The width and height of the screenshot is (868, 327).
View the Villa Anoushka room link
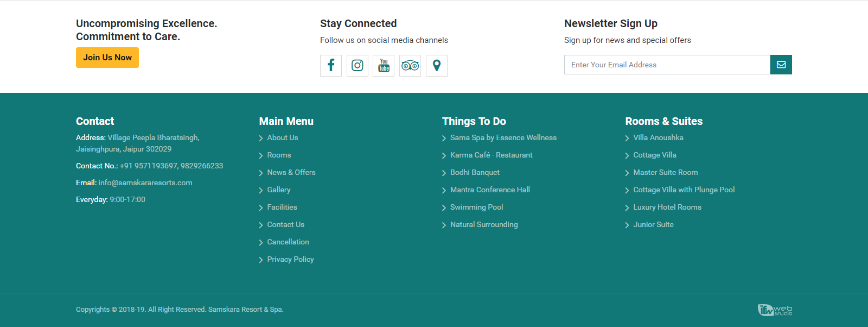(658, 138)
